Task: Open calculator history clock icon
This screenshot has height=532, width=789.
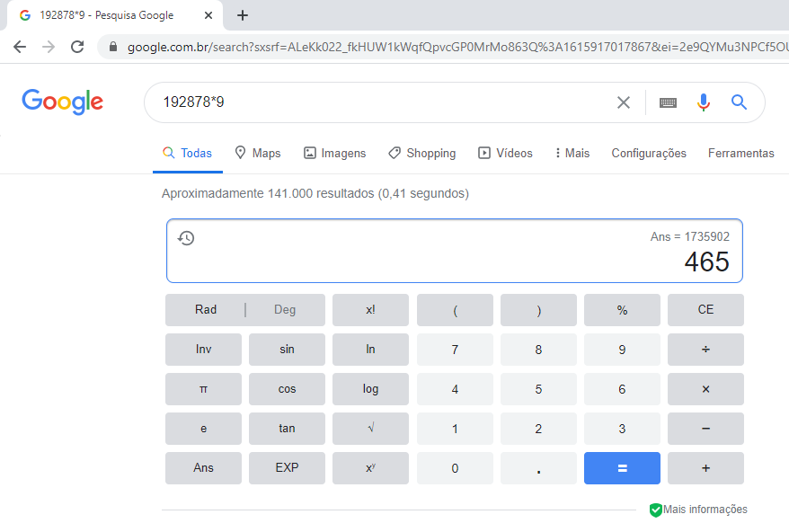Action: point(186,237)
